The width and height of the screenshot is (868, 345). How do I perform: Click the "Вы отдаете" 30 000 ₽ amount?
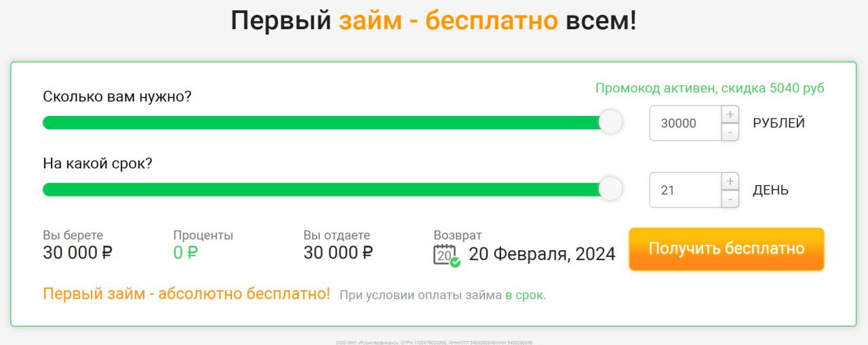tap(338, 253)
